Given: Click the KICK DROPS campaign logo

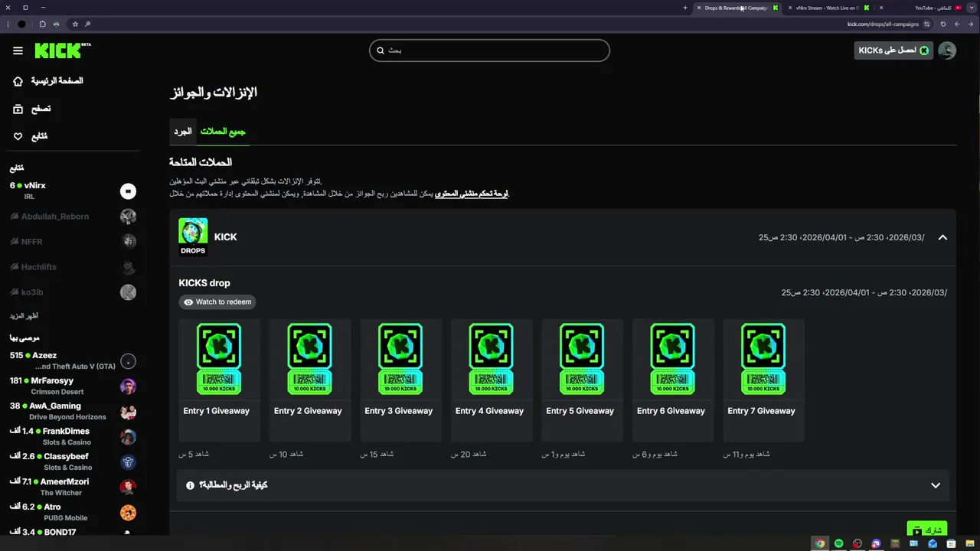Looking at the screenshot, I should (193, 237).
